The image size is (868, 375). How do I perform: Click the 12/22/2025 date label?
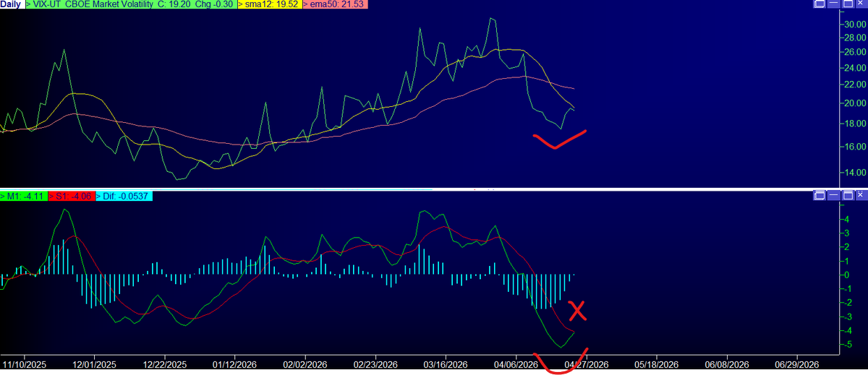click(165, 366)
